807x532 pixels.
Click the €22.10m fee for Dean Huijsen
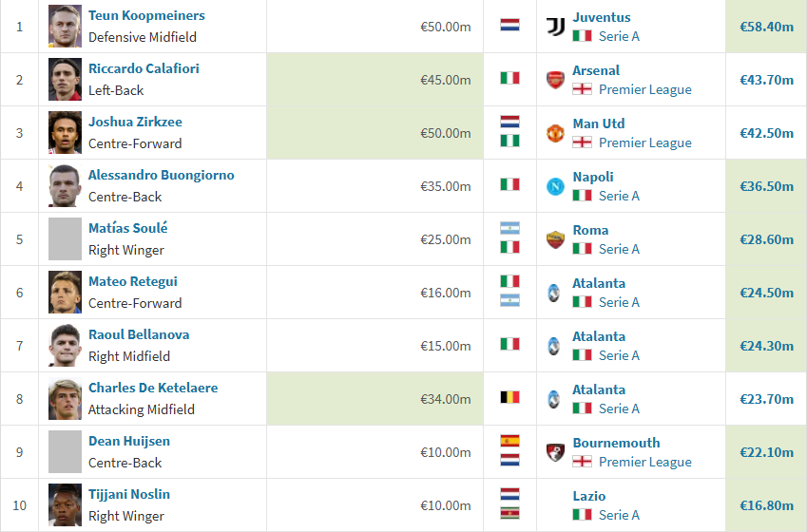(x=766, y=452)
